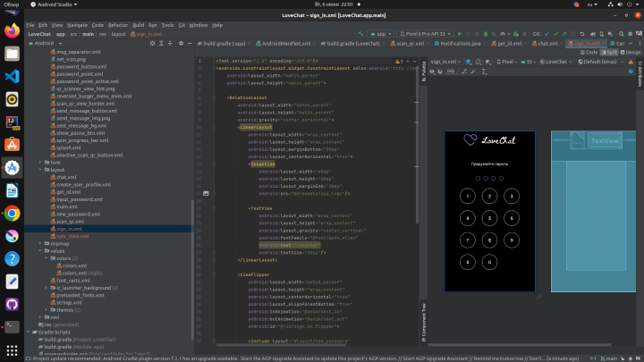The image size is (644, 362).
Task: Open the Android Studio icon in dock
Action: 12,167
